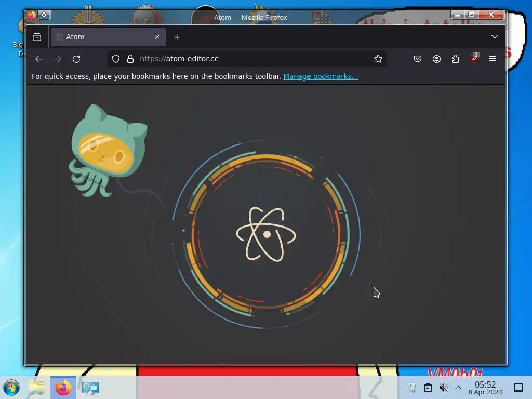Open the clock showing 05:52

click(x=485, y=388)
